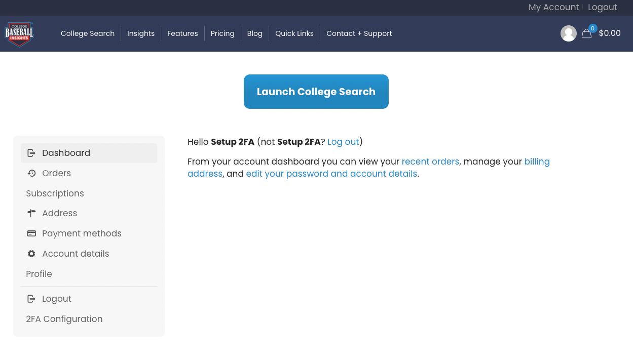This screenshot has height=364, width=633.
Task: Open the shopping cart icon
Action: (587, 33)
